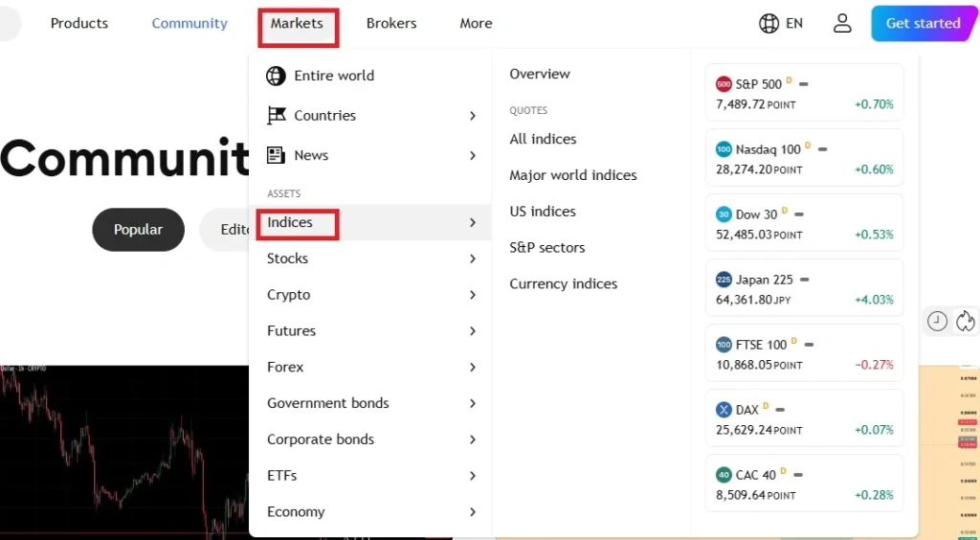Open the clock recent ideas icon
Image resolution: width=980 pixels, height=540 pixels.
[937, 322]
